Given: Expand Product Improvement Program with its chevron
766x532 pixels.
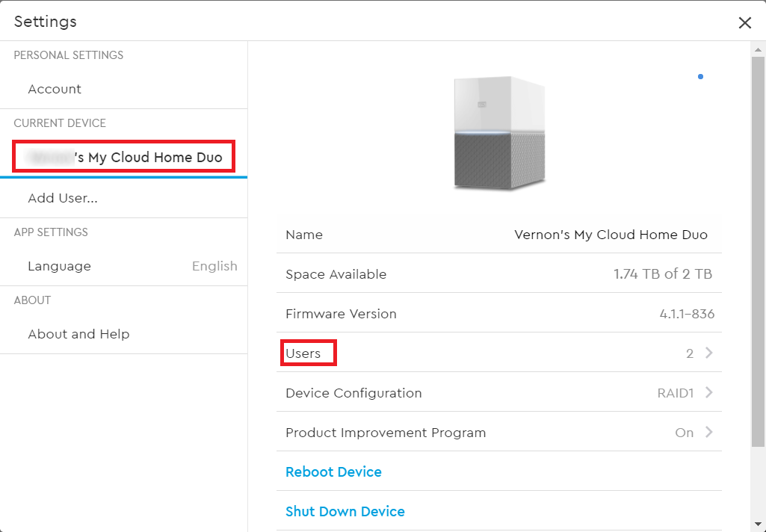Looking at the screenshot, I should 709,432.
